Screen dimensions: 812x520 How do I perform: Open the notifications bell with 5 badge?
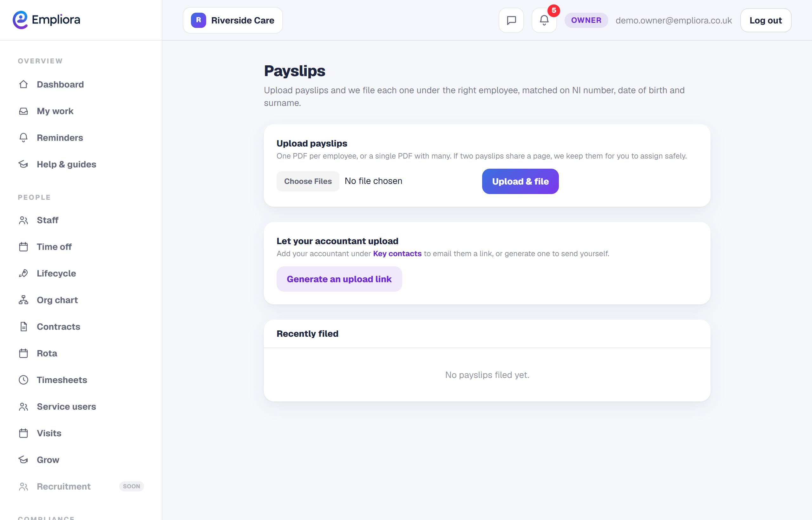coord(544,20)
